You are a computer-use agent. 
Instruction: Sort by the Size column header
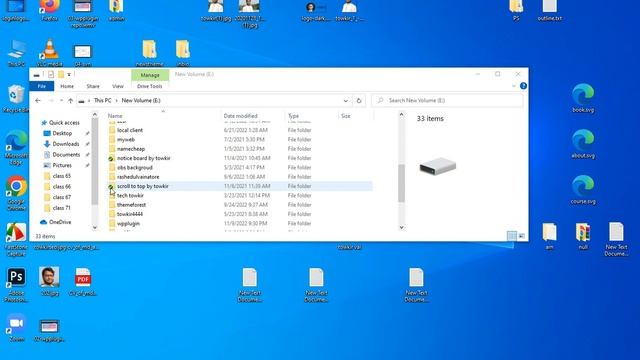(x=356, y=116)
